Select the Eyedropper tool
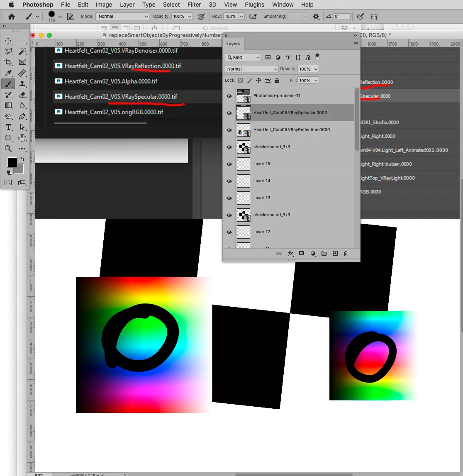This screenshot has height=476, width=463. click(8, 73)
